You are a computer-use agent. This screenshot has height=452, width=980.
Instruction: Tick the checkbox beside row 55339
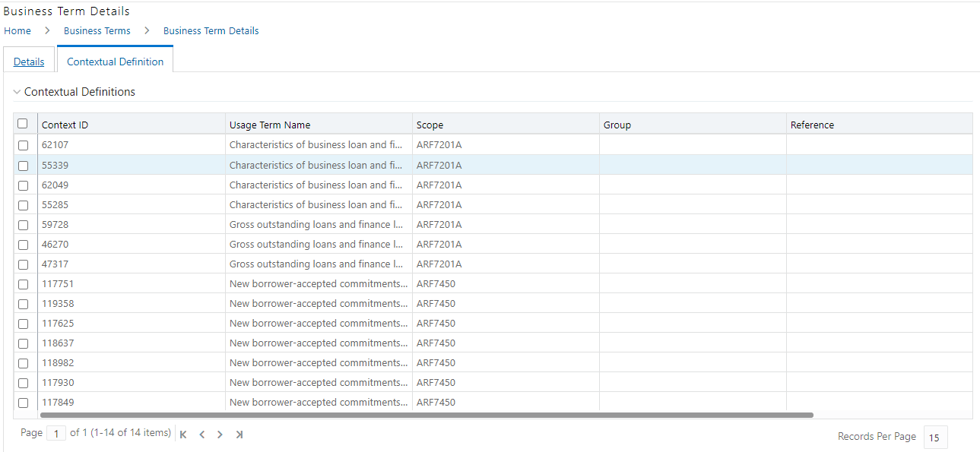pyautogui.click(x=23, y=165)
